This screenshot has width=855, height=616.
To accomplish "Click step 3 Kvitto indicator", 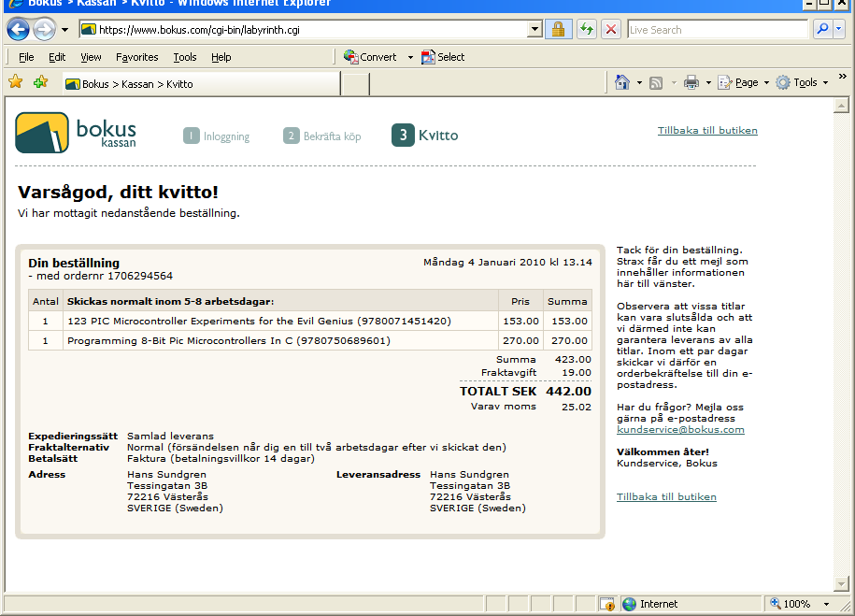I will (425, 136).
